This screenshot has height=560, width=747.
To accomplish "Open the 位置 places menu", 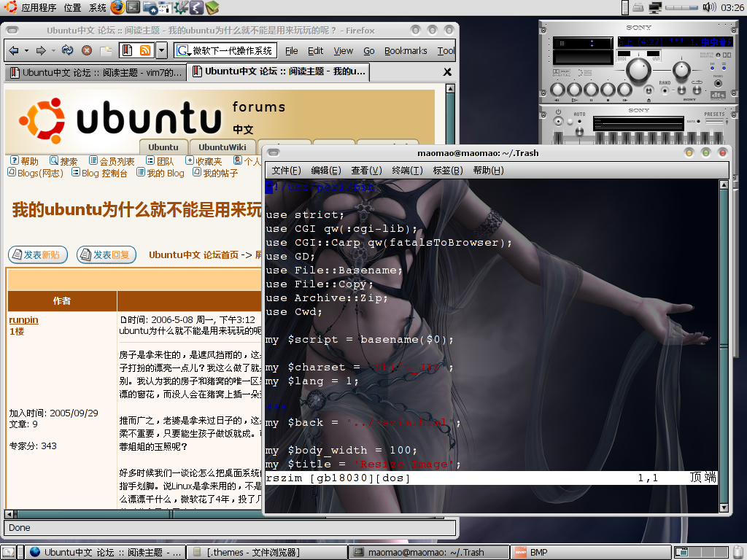I will click(x=72, y=7).
